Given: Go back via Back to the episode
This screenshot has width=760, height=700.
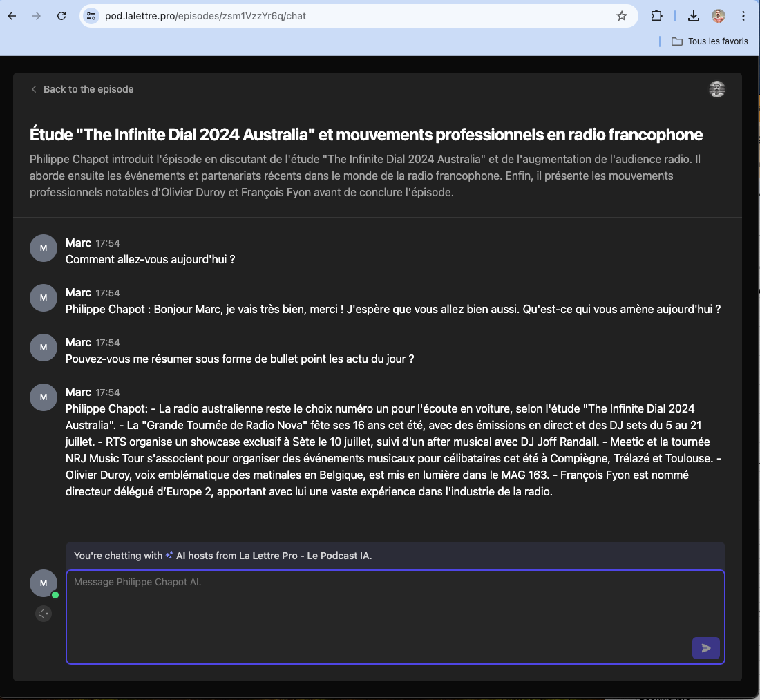Looking at the screenshot, I should pos(82,89).
